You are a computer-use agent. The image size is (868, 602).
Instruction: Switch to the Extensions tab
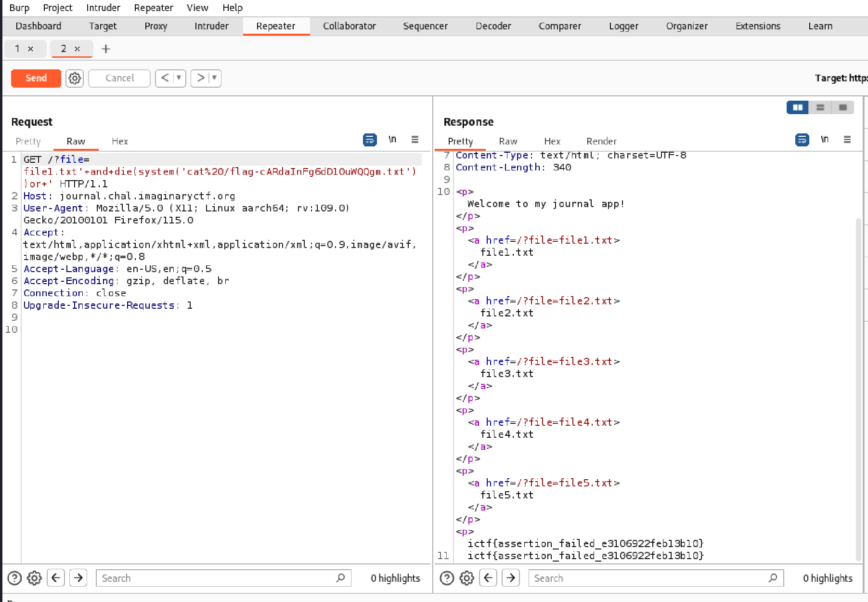click(758, 26)
